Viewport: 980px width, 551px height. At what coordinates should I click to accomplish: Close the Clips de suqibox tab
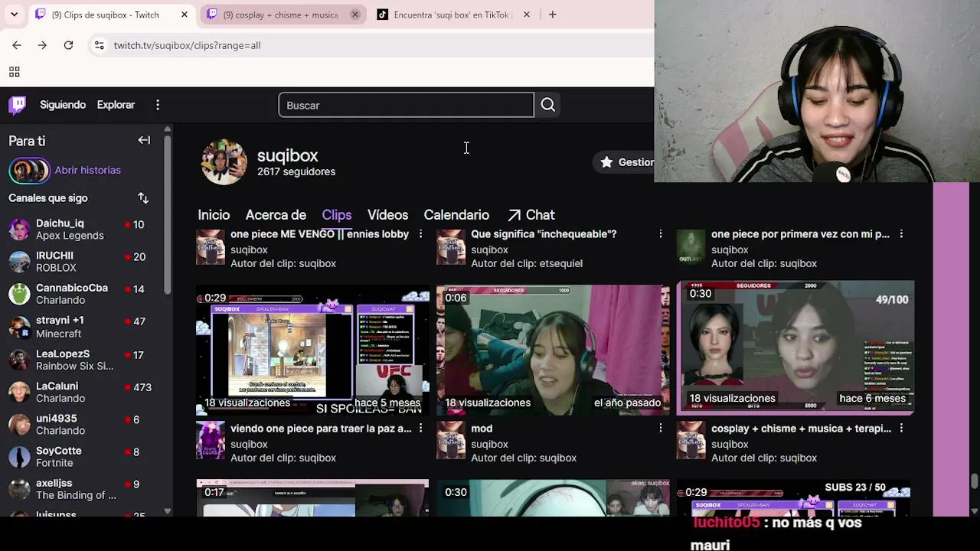(x=185, y=15)
